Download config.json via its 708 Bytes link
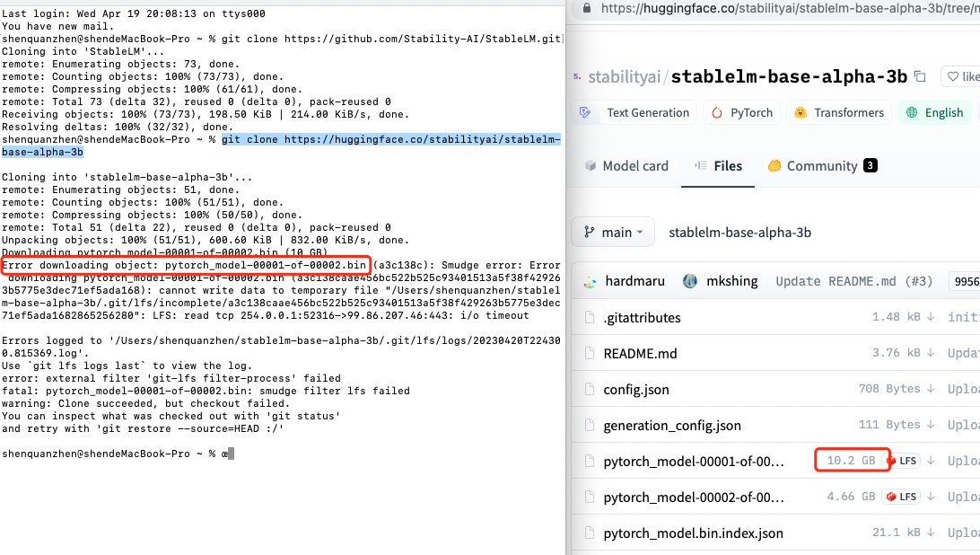 coord(897,389)
